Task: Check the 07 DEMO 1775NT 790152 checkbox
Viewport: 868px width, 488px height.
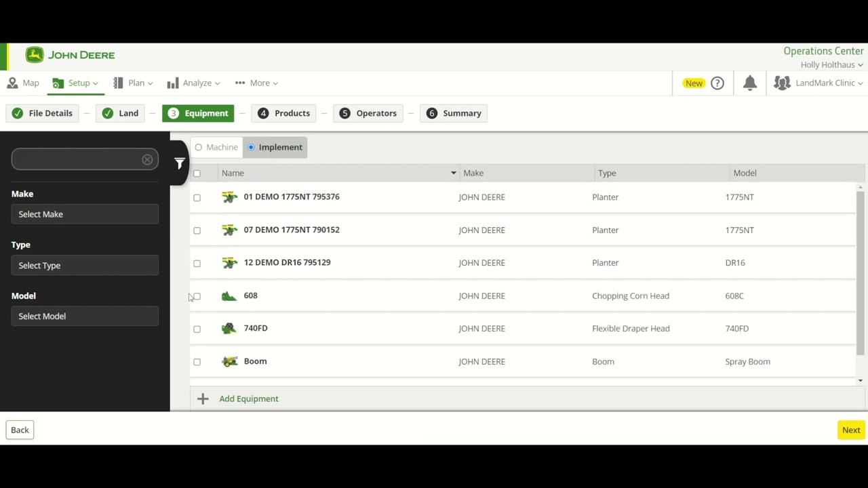Action: [197, 230]
